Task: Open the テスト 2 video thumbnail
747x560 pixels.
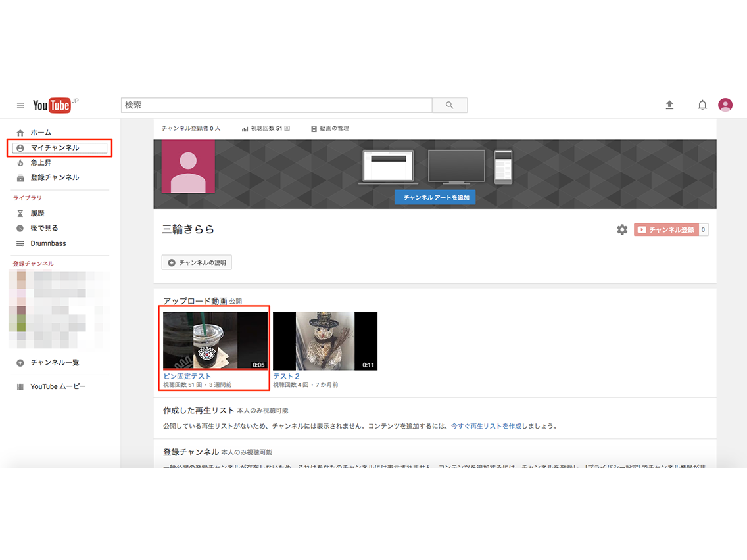Action: tap(325, 341)
